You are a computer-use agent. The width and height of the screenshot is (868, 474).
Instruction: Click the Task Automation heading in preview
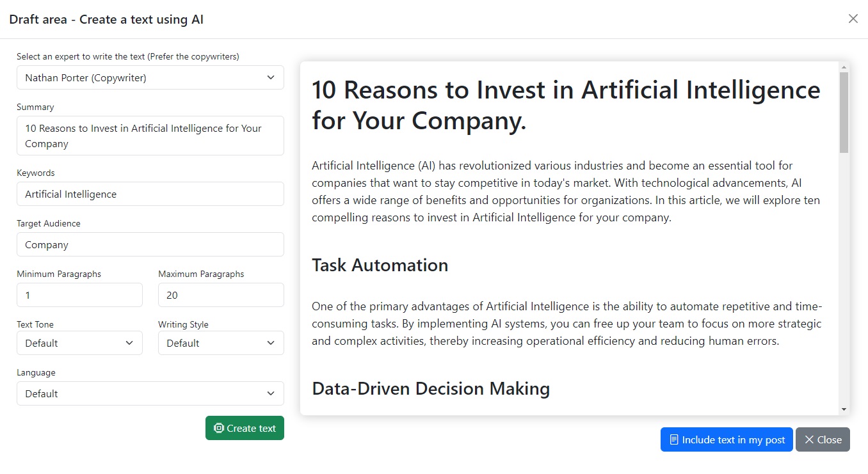point(380,265)
